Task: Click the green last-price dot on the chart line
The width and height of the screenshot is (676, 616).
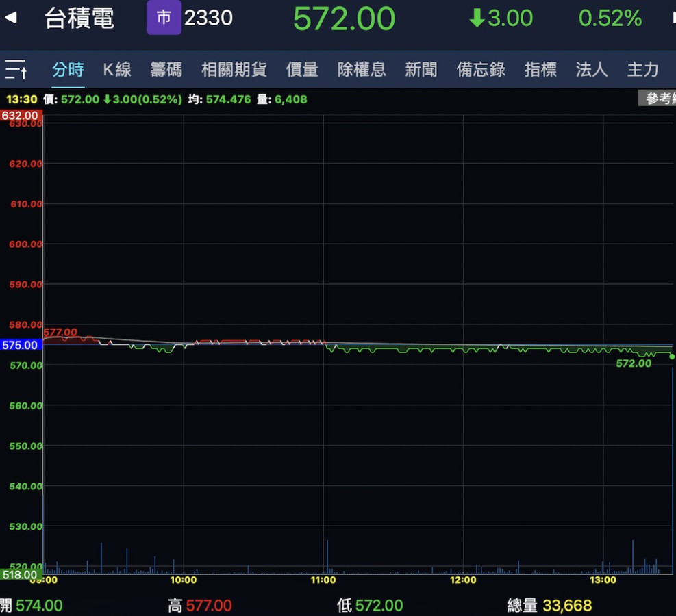Action: [672, 356]
